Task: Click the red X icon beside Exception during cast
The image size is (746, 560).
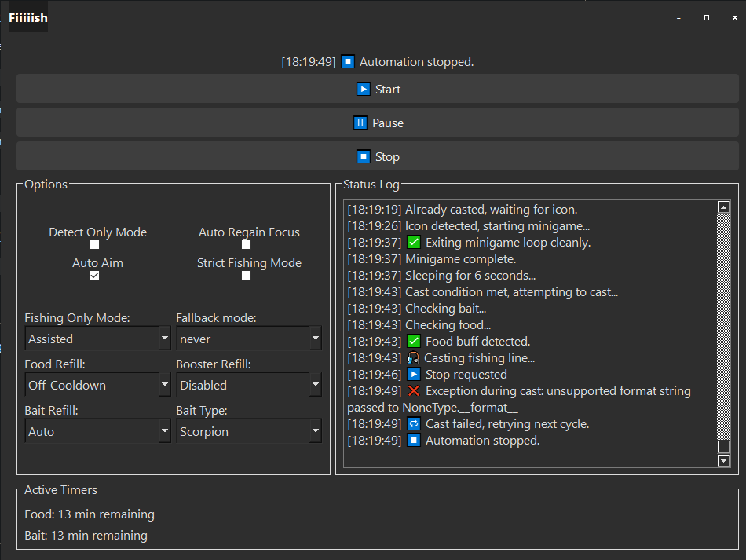Action: 414,391
